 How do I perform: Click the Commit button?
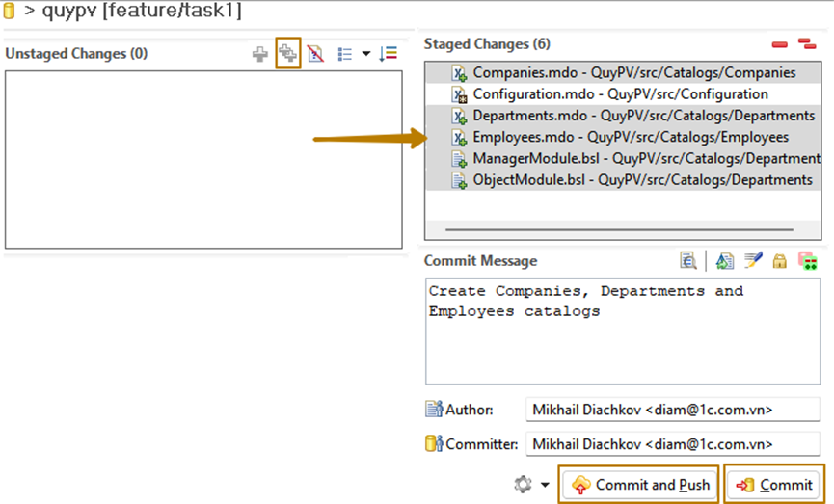tap(774, 485)
